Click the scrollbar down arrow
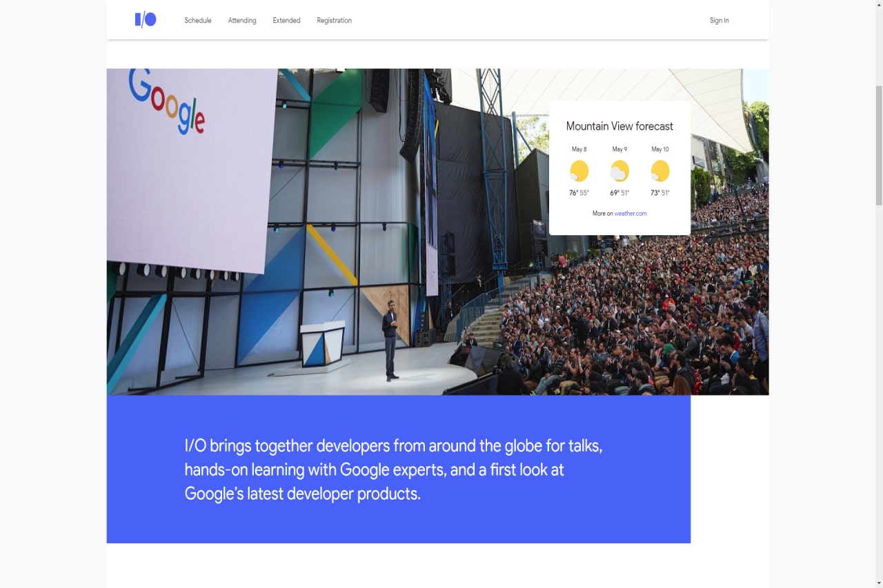 click(879, 583)
